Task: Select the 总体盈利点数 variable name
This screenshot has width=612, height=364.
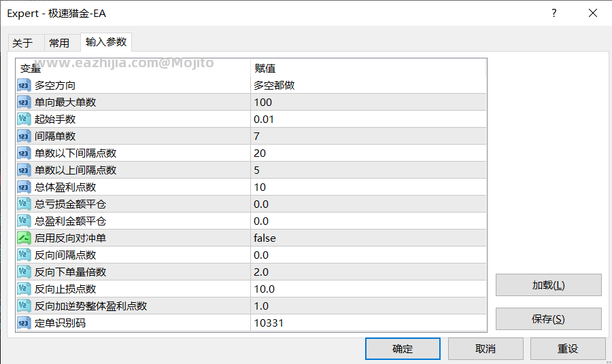Action: [x=65, y=187]
